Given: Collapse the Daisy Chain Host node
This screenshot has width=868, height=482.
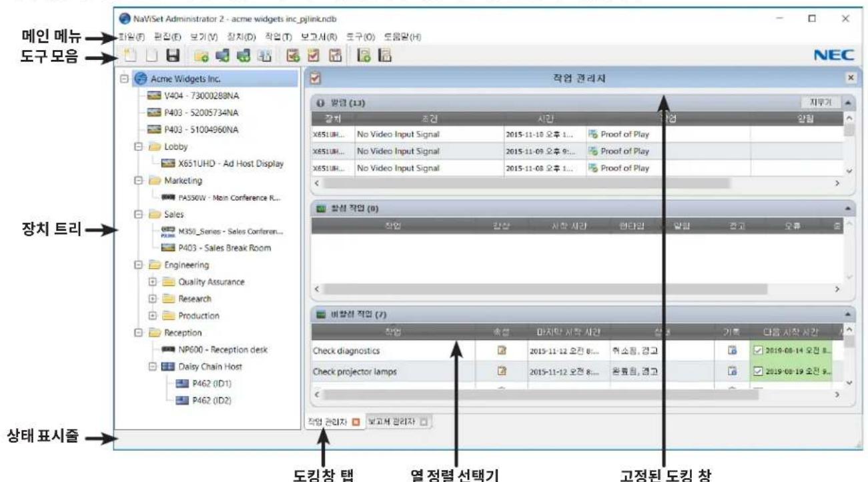Looking at the screenshot, I should pos(151,366).
